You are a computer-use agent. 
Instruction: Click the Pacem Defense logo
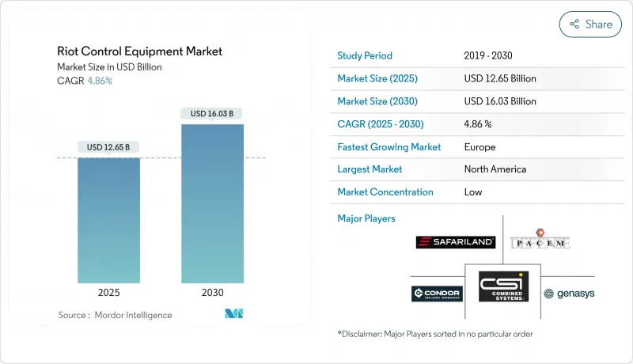540,239
